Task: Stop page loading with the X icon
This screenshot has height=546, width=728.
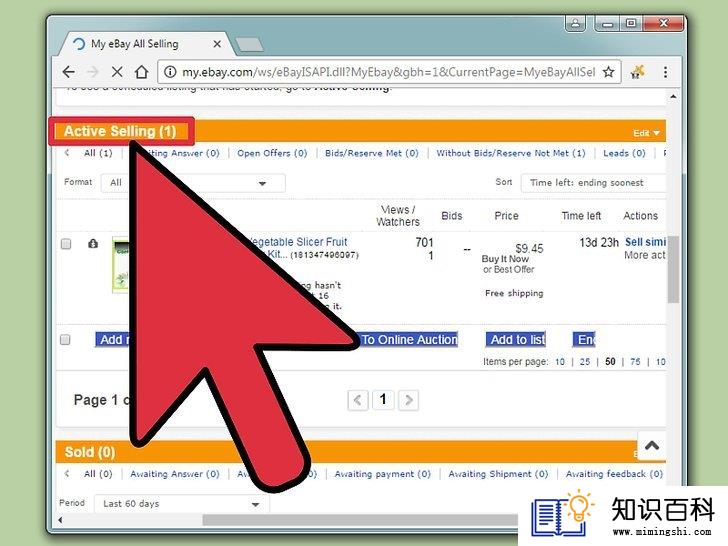Action: point(117,72)
